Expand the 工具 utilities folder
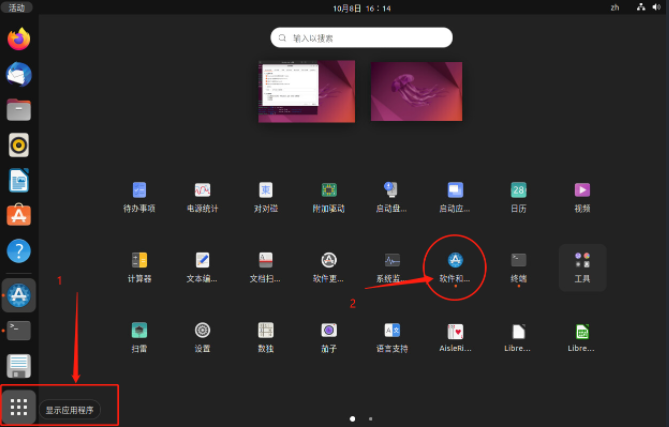Screen dimensions: 669x427 [x=582, y=267]
